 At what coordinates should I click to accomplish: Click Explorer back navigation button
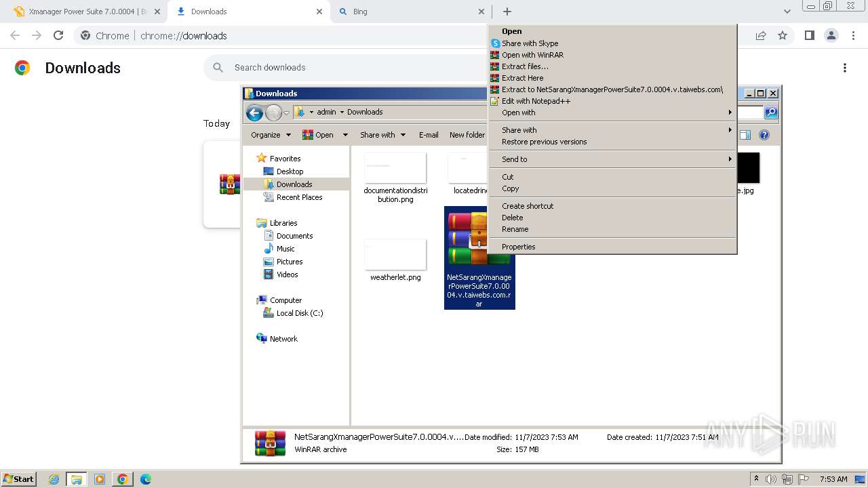pyautogui.click(x=254, y=113)
